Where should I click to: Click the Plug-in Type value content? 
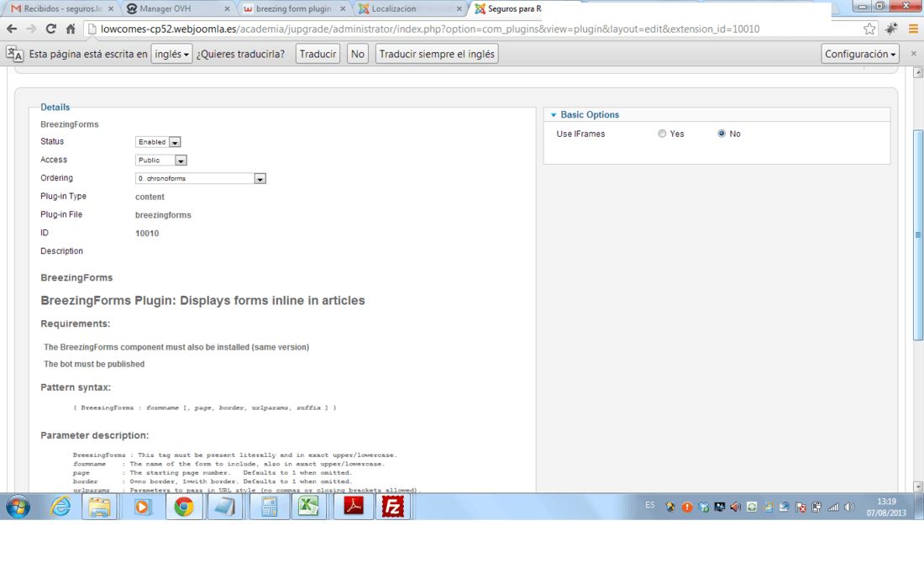[150, 197]
